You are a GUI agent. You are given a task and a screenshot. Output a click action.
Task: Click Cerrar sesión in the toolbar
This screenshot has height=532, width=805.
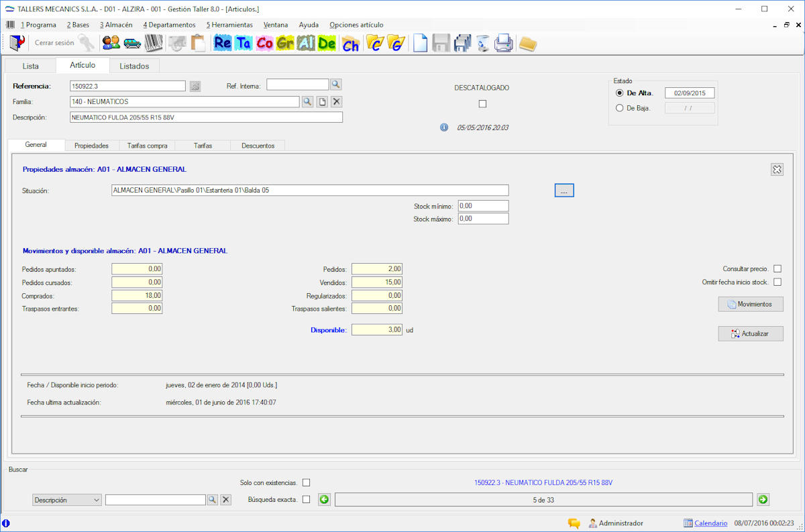click(x=54, y=43)
